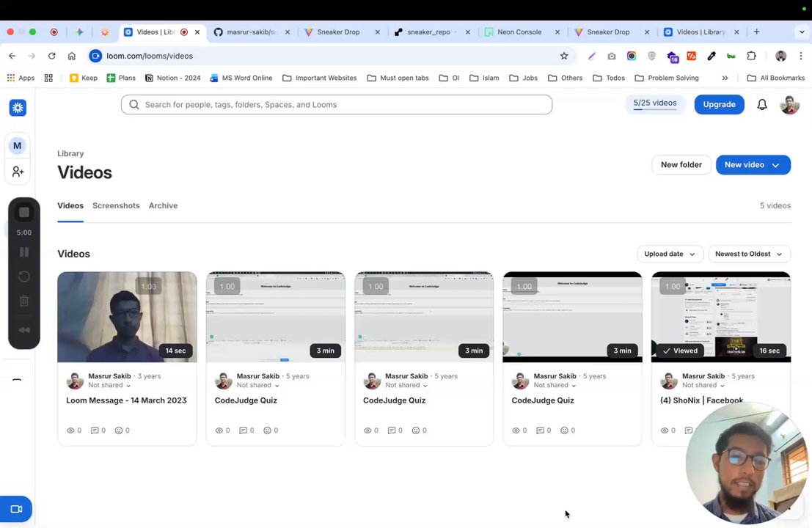Bookmark this page with the star icon
The image size is (812, 528).
point(564,56)
